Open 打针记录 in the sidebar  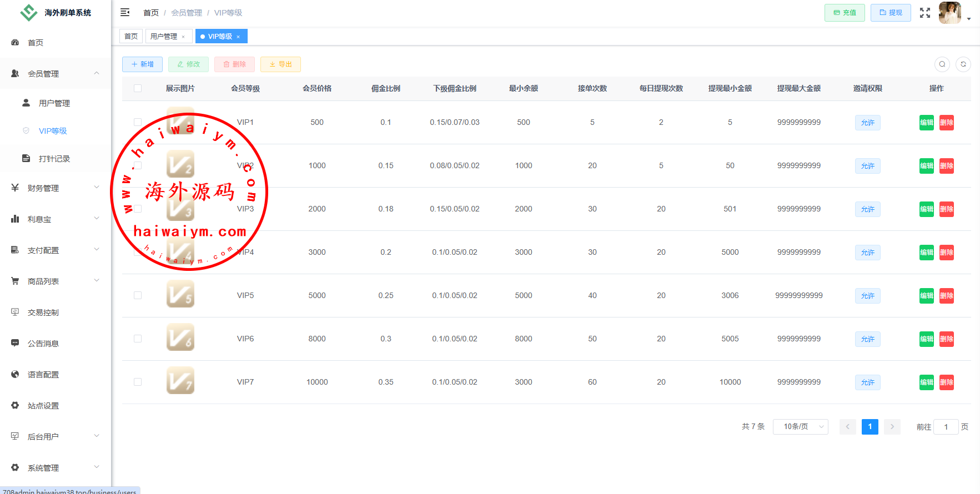point(54,159)
